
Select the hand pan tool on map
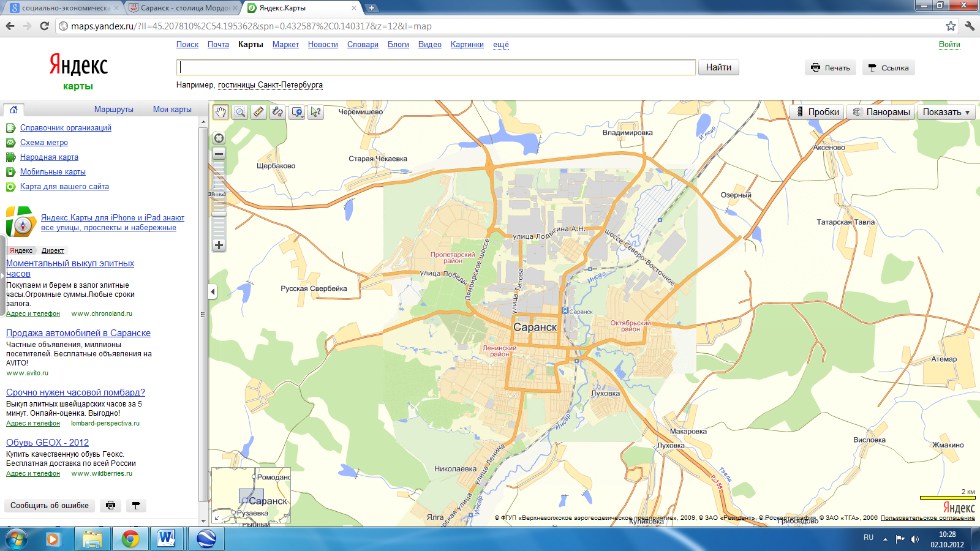pyautogui.click(x=221, y=112)
